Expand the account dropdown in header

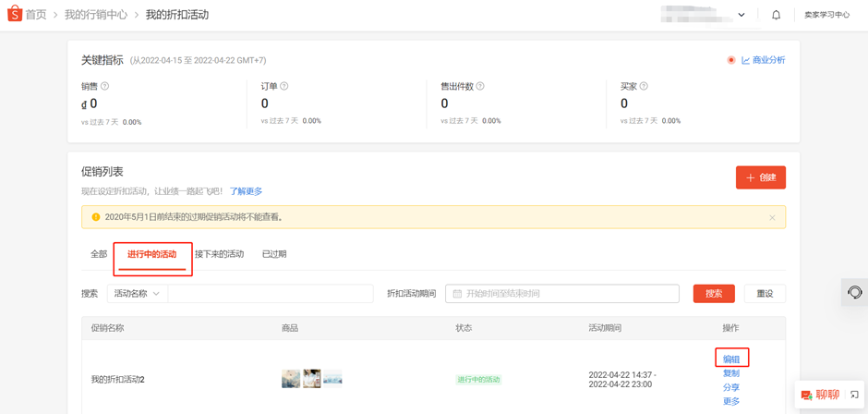[x=741, y=16]
